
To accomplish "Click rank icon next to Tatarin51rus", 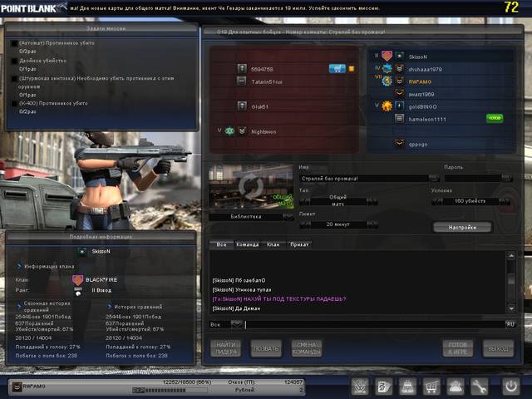I will point(242,81).
